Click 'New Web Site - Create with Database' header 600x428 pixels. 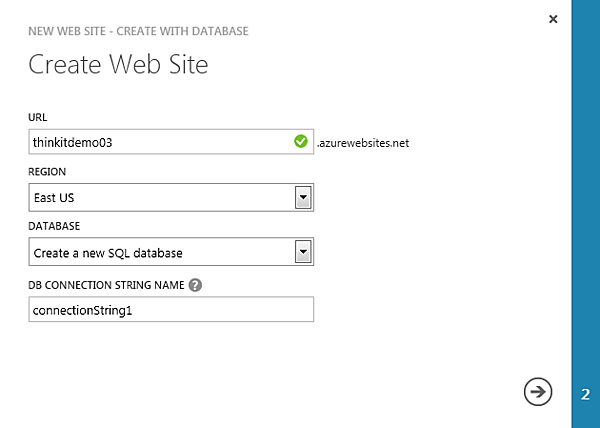click(138, 31)
